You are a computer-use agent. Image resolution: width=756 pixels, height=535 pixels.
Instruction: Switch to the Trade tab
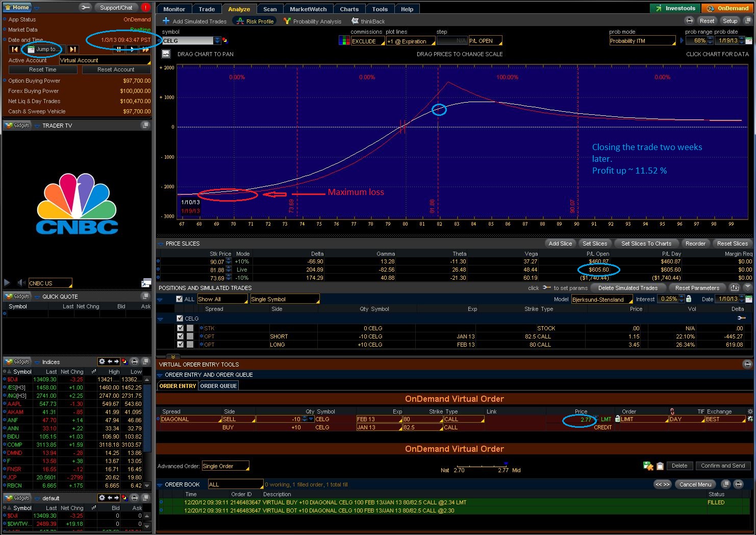point(207,9)
